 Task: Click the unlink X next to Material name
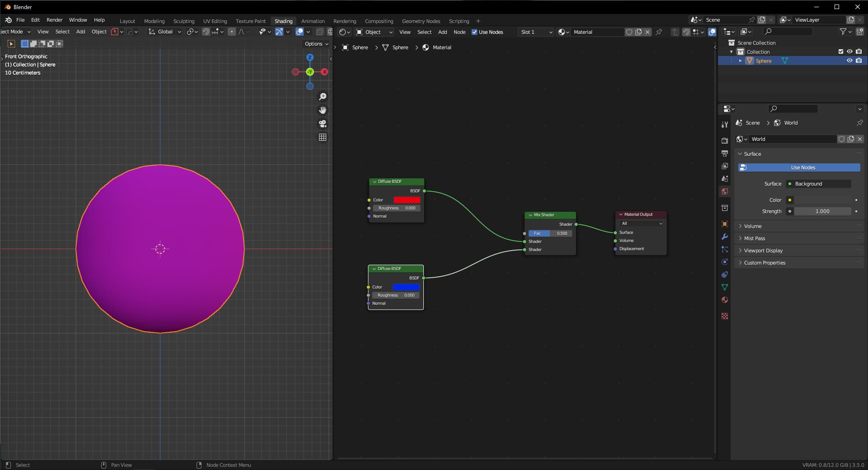647,32
